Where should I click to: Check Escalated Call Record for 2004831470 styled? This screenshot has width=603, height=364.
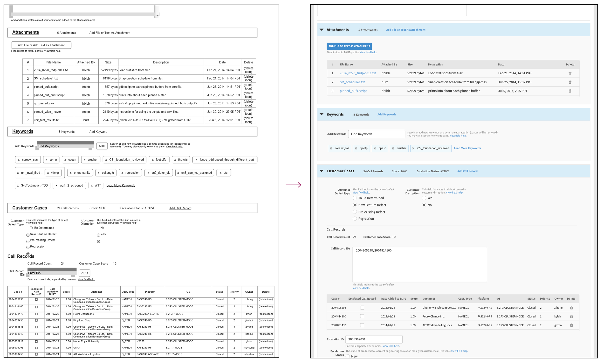click(x=362, y=325)
